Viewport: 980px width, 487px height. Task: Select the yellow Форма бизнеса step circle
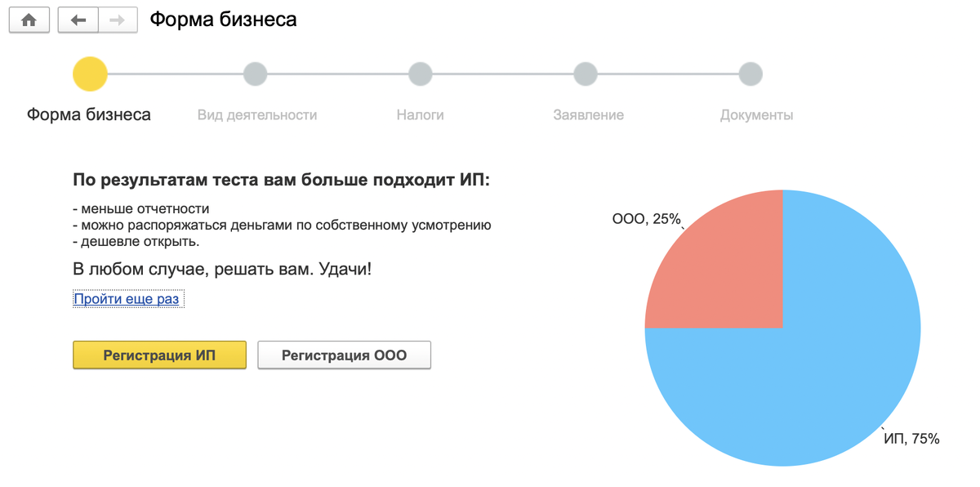tap(90, 74)
